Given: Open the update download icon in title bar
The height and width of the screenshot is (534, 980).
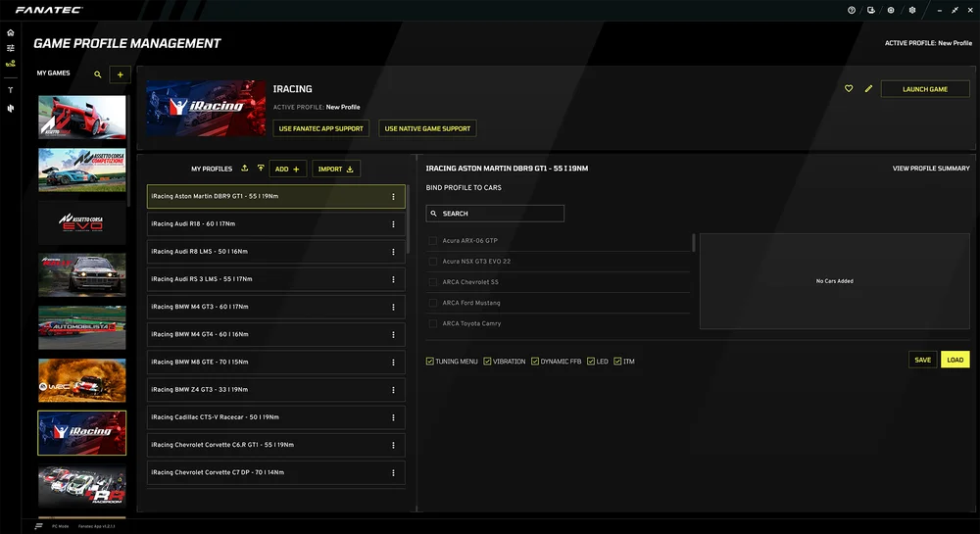Looking at the screenshot, I should click(870, 10).
